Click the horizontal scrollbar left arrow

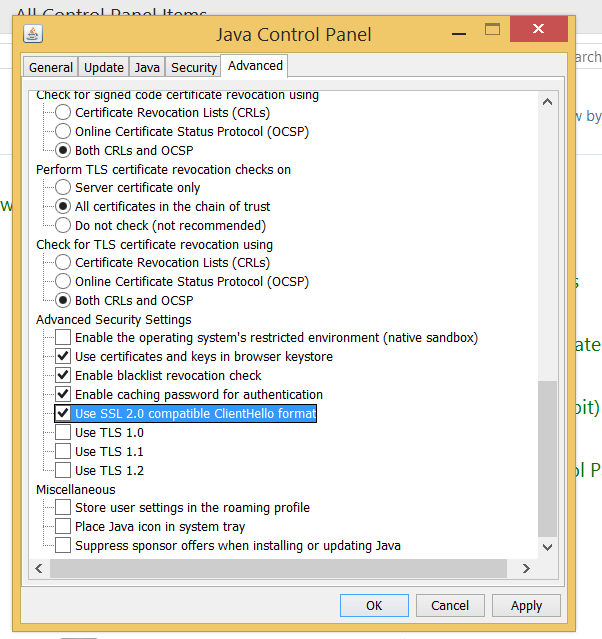pyautogui.click(x=39, y=568)
